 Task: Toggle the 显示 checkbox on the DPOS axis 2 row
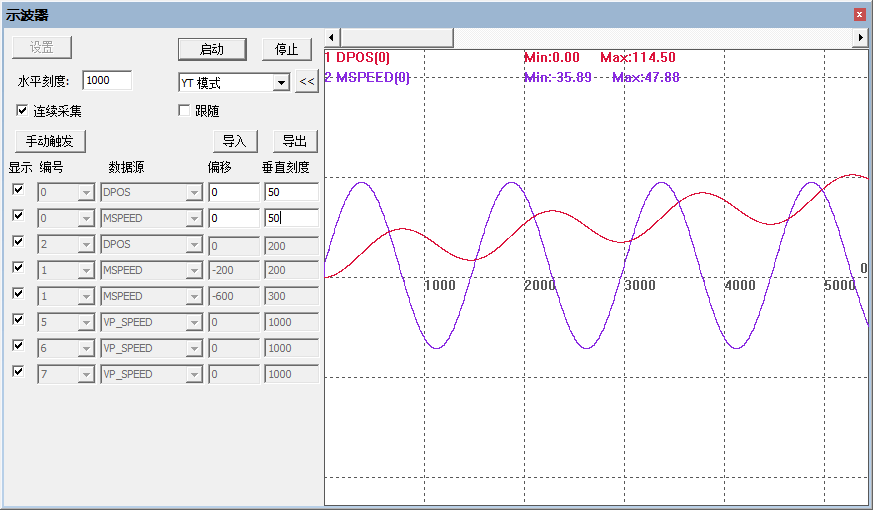[x=18, y=241]
